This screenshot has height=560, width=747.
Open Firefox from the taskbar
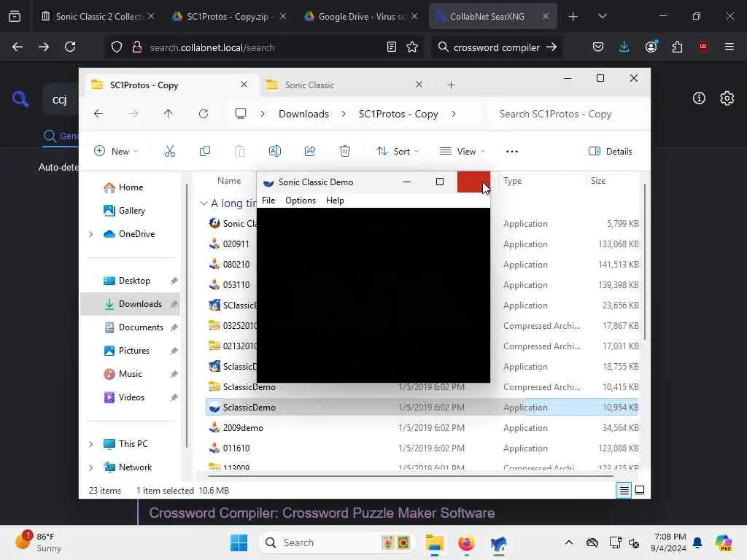coord(466,542)
